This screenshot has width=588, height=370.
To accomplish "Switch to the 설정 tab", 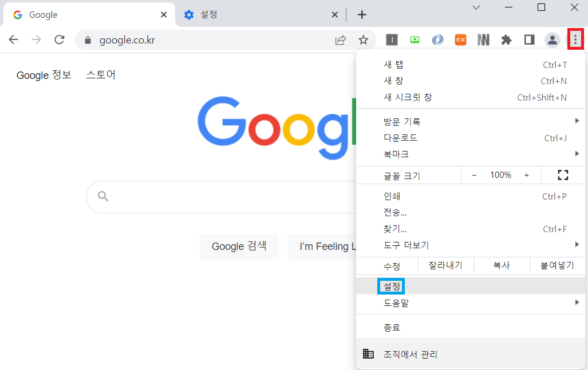I will coord(261,15).
